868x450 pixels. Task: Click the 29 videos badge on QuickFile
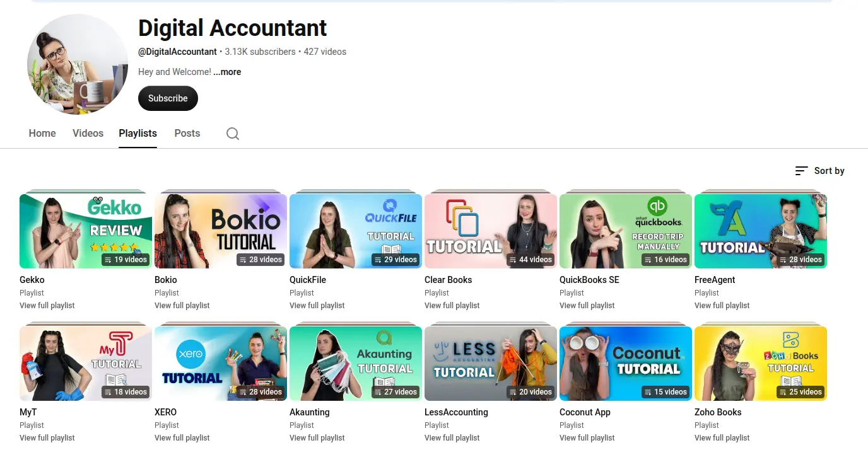(396, 260)
